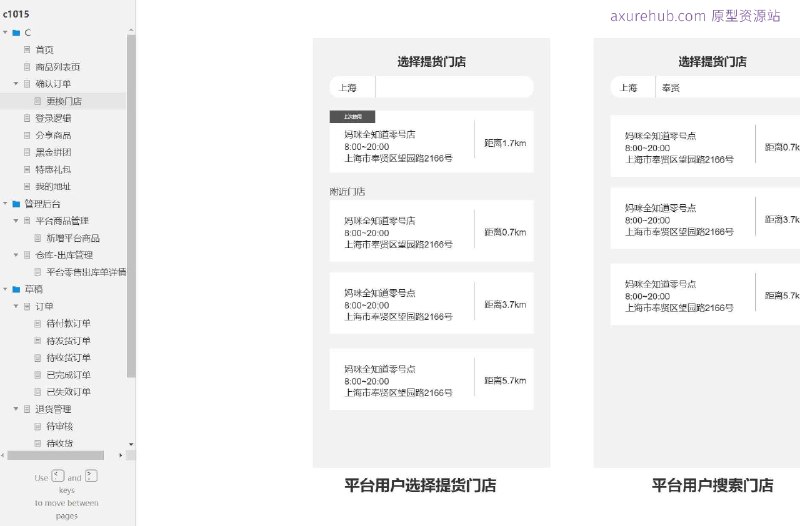
Task: Click the page icon next to 待发货订单
Action: tap(37, 340)
